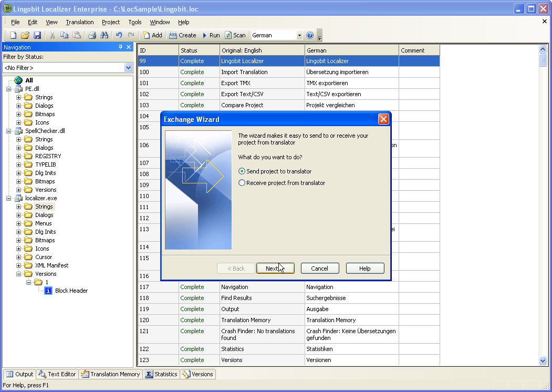Collapse the SpellChecker.dll tree node
Viewport: 552px width, 392px height.
9,131
